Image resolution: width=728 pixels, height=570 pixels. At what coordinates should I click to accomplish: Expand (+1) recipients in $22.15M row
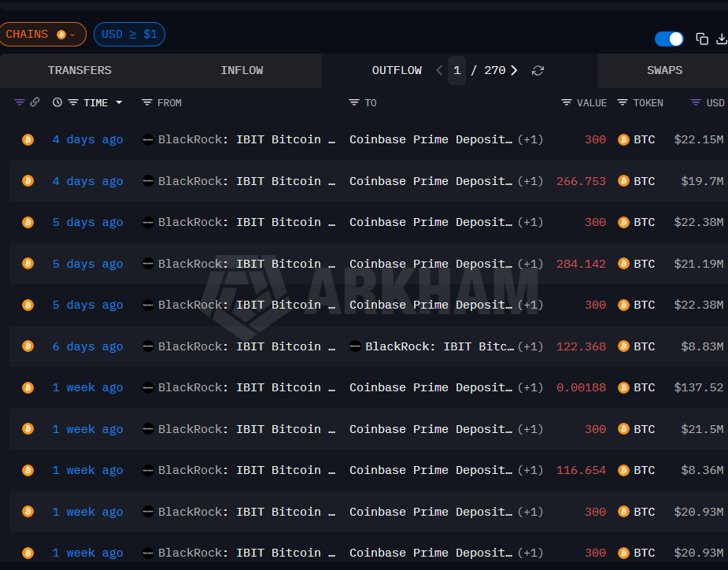[x=530, y=139]
